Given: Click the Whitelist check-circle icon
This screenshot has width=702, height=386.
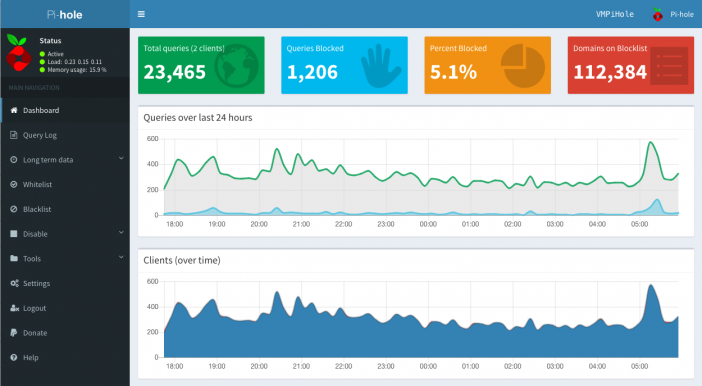Looking at the screenshot, I should click(x=14, y=184).
